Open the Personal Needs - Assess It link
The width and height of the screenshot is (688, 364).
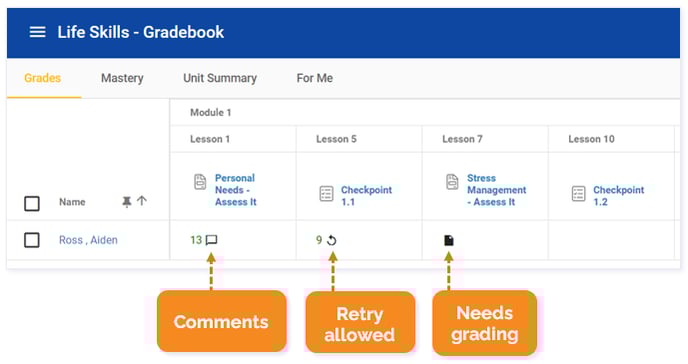(236, 190)
